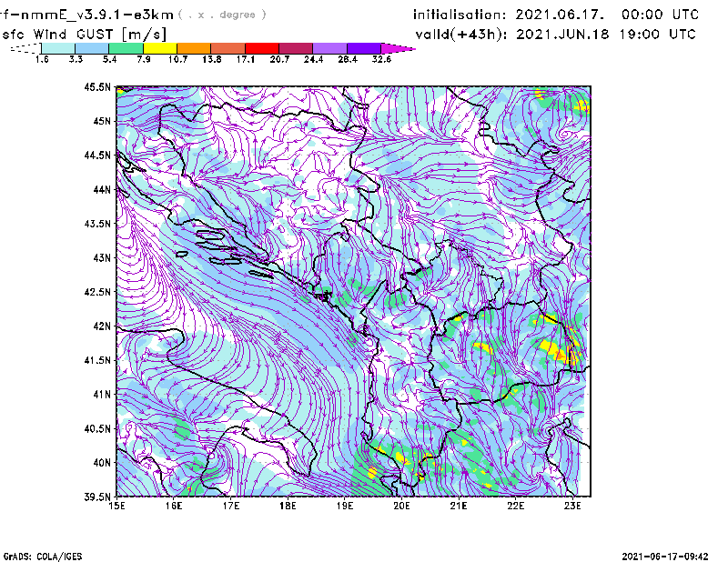Click the longitude label "22E"
The height and width of the screenshot is (562, 728).
click(x=516, y=506)
